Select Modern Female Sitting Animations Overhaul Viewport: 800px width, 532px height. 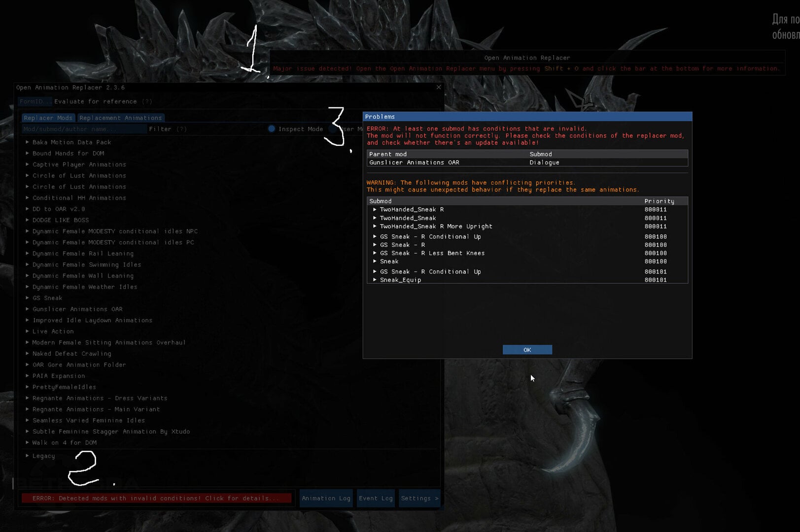109,342
